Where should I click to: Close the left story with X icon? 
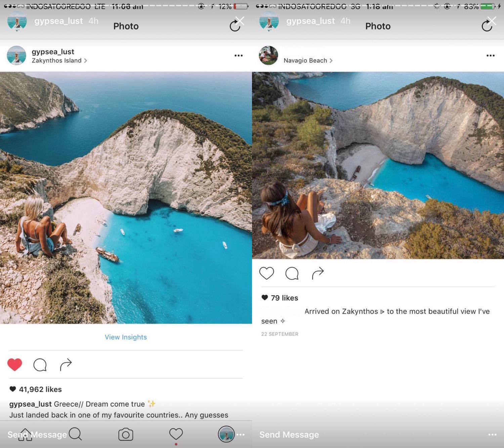coord(240,21)
